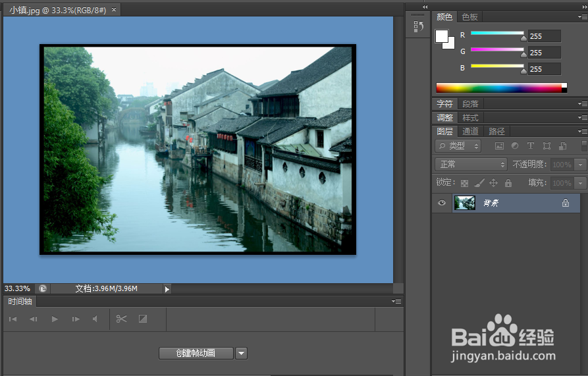Toggle lock all padlock icon
The width and height of the screenshot is (588, 376).
point(508,183)
